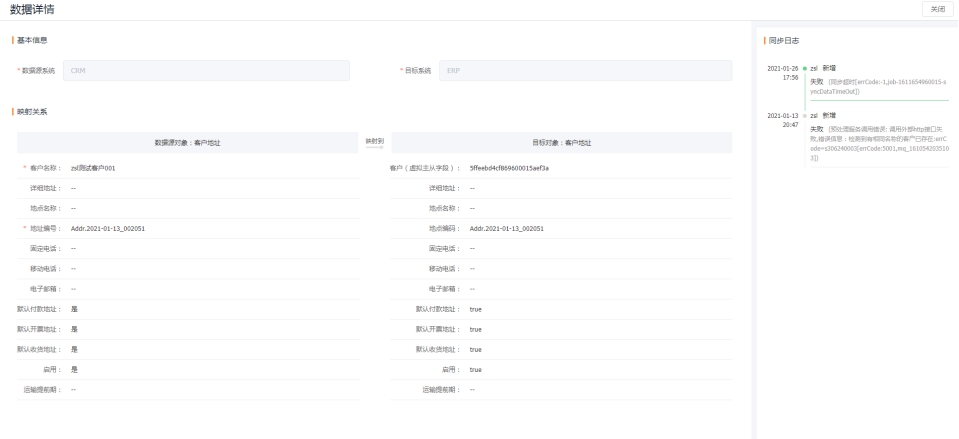Click the 运输提前期 label in source column
Viewport: 959px width, 439px height.
[x=42, y=390]
